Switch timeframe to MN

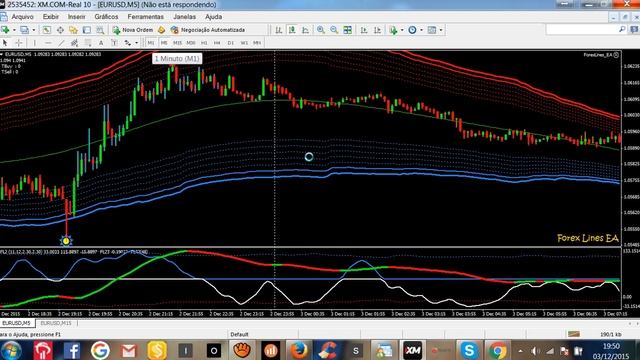[257, 43]
